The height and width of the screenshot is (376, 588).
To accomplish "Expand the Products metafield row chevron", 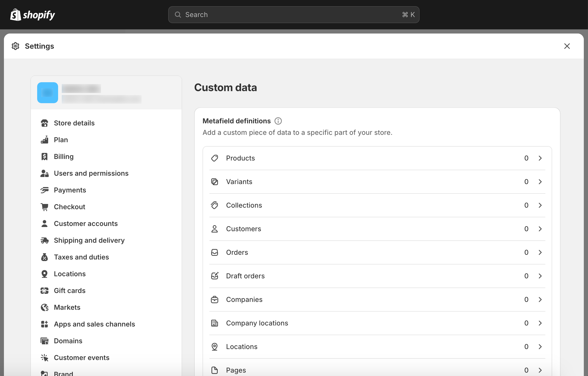I will pyautogui.click(x=540, y=158).
